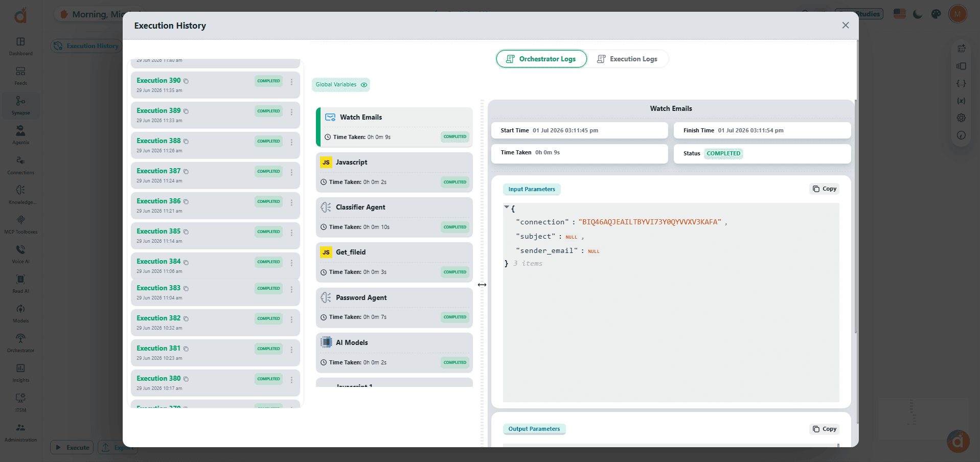The image size is (980, 462).
Task: Click the details panel vertical scrollbar
Action: tap(856, 217)
